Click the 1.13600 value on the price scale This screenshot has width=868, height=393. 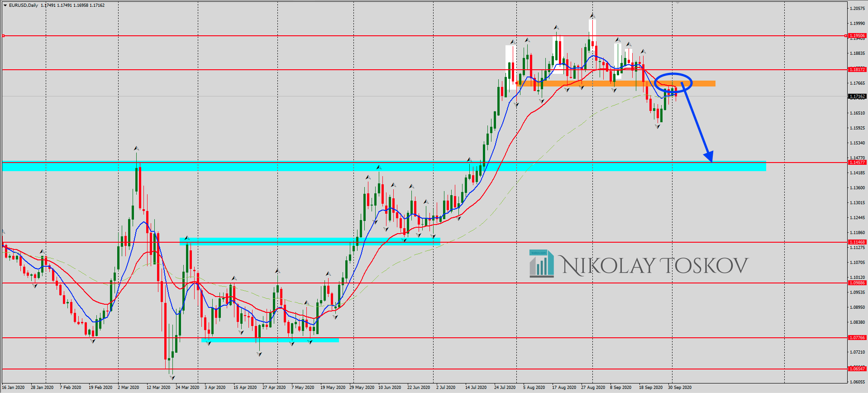(x=858, y=188)
